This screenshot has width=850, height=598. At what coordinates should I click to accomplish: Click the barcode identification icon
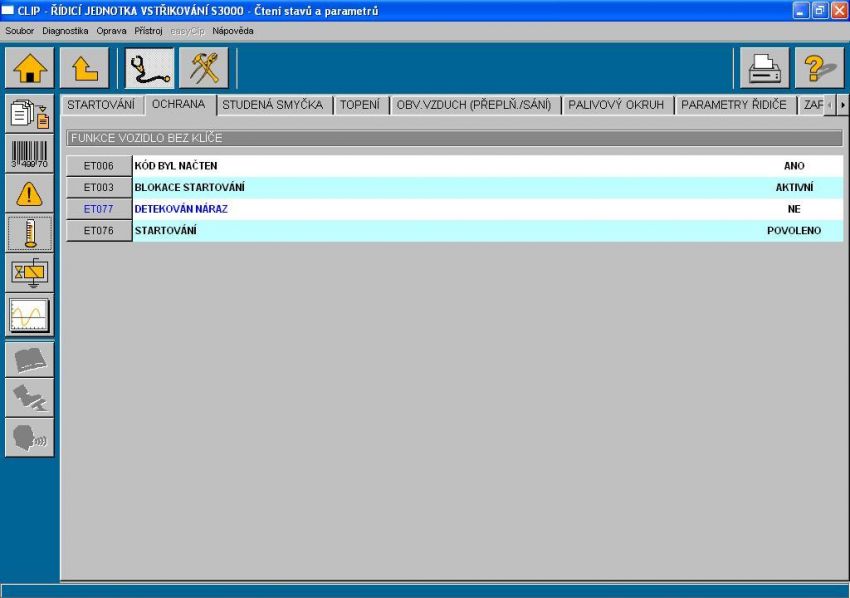[x=30, y=154]
